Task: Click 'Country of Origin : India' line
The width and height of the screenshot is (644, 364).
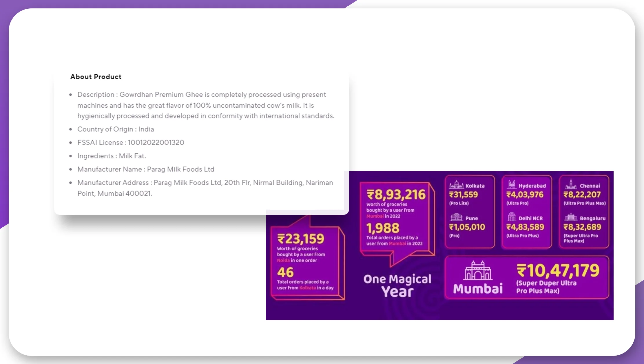Action: click(116, 129)
